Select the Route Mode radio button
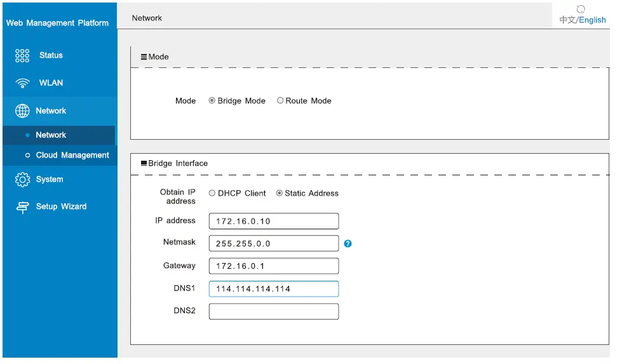 280,100
